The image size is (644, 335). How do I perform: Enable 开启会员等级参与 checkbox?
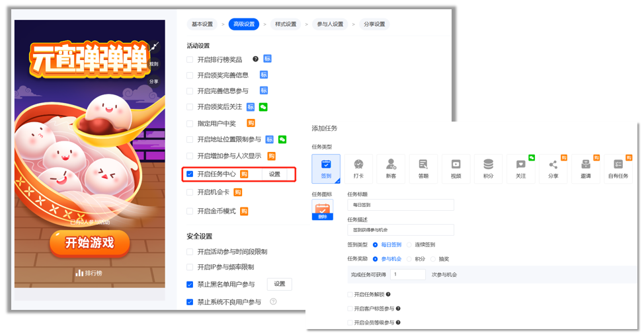pyautogui.click(x=350, y=322)
